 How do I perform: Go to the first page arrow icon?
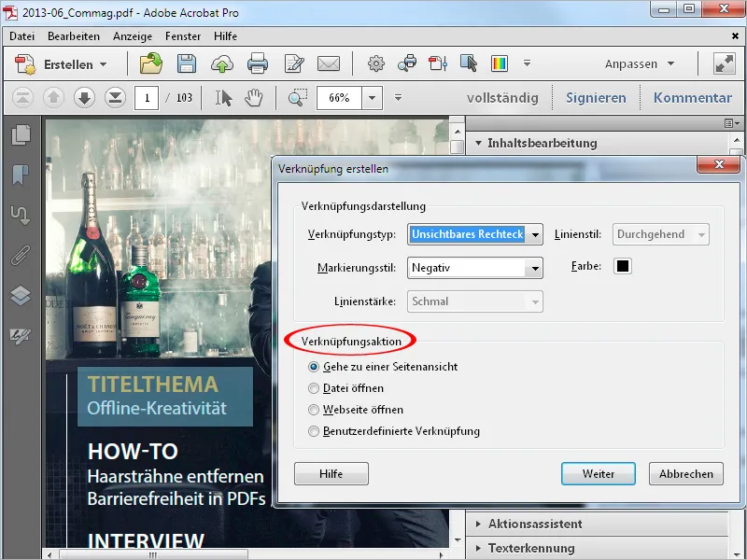22,98
